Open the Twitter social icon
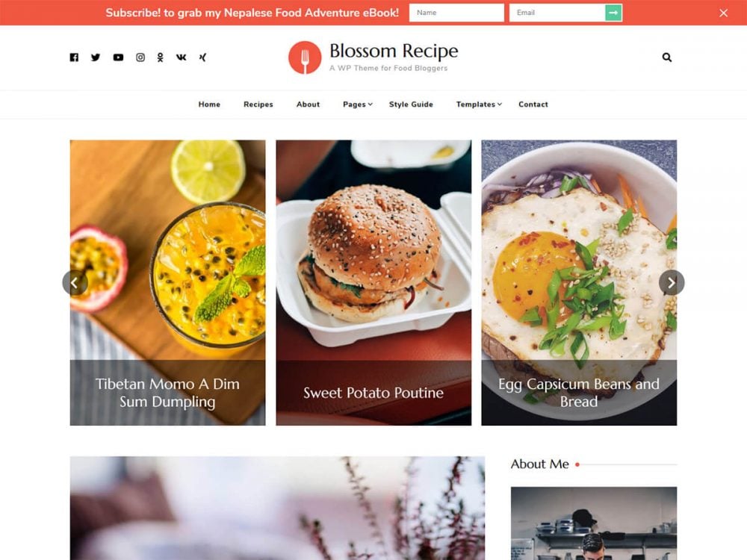 click(x=96, y=57)
